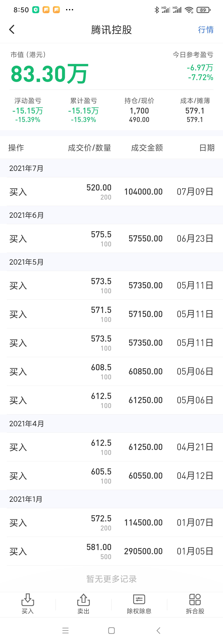Open 行情 market quotes link
This screenshot has width=223, height=644.
pyautogui.click(x=205, y=30)
